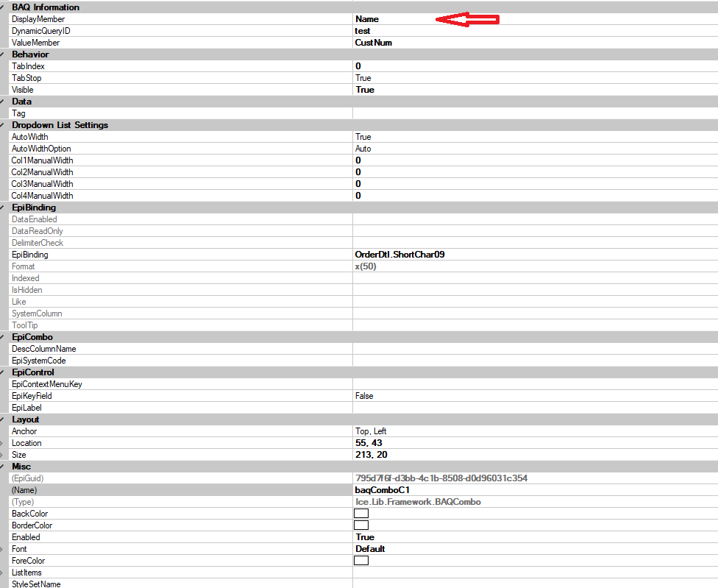Select the (Name) property label
The height and width of the screenshot is (588, 718).
click(24, 490)
